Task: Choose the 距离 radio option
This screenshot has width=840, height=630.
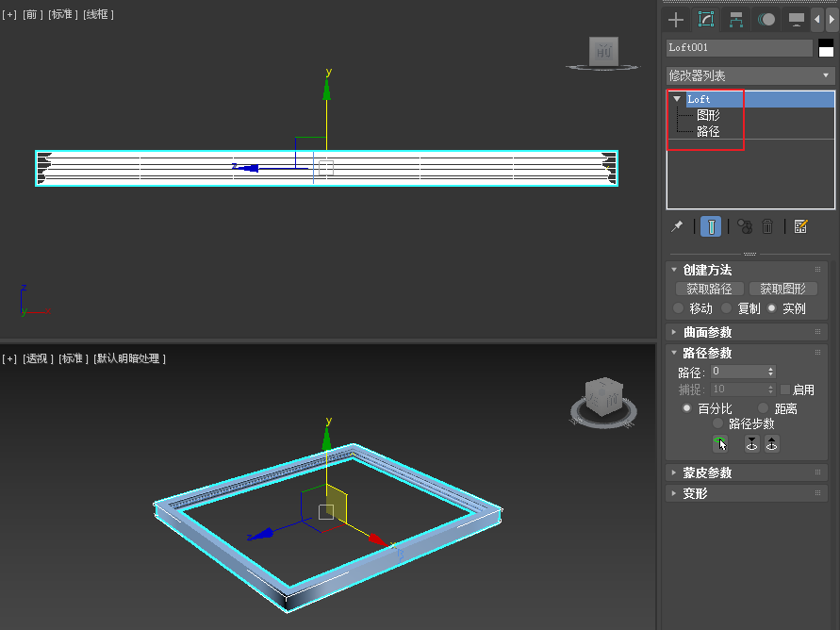Action: [764, 408]
